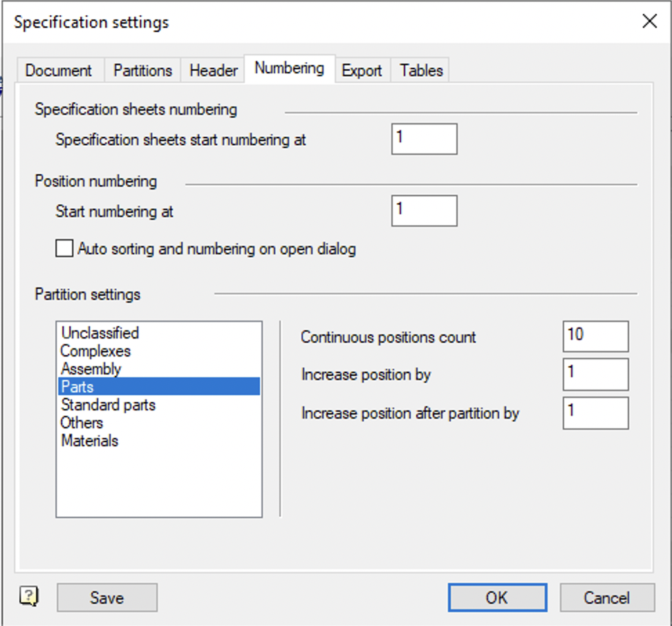Confirm settings with the OK button
Screen dimensions: 672x626
click(496, 598)
